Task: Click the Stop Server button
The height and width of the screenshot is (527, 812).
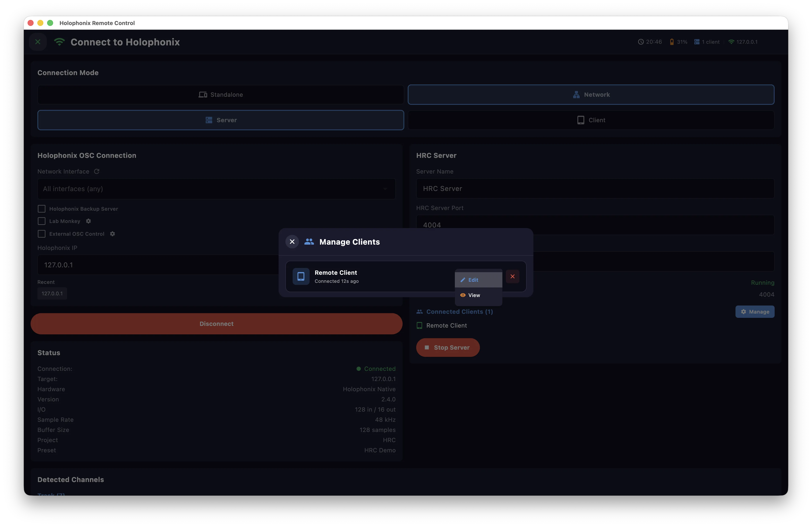Action: point(448,348)
